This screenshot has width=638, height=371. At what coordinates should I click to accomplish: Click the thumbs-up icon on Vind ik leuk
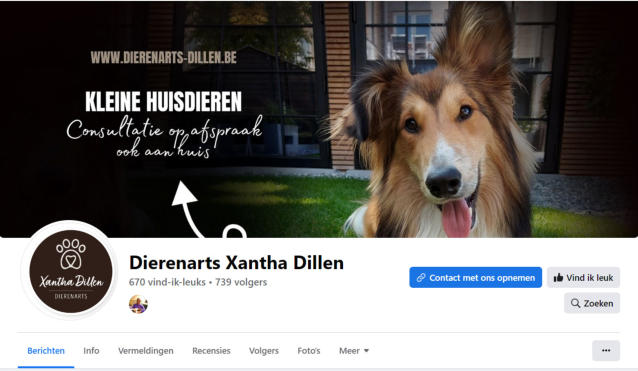(x=558, y=278)
